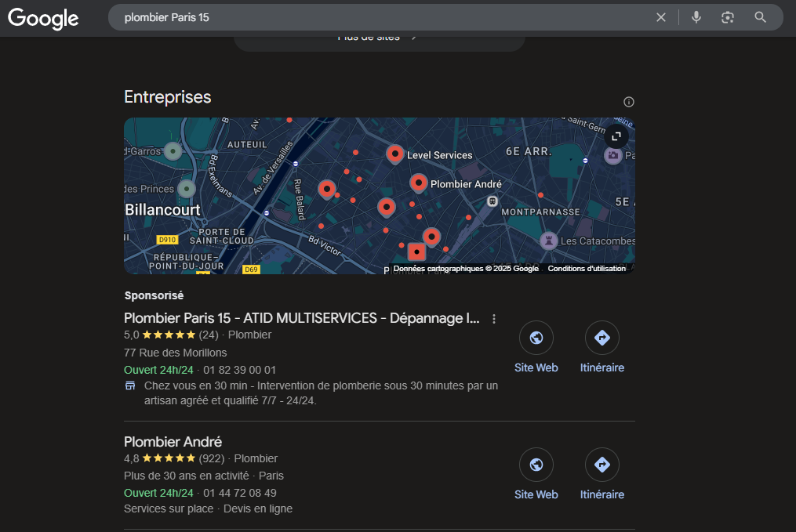The image size is (796, 532).
Task: Click the PORTE DE SAINT-CLOUD label on map
Action: [x=222, y=237]
